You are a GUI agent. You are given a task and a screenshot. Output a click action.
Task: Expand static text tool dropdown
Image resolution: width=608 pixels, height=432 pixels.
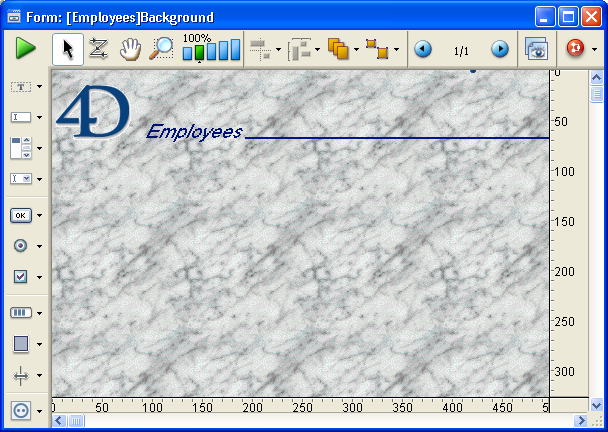coord(40,86)
